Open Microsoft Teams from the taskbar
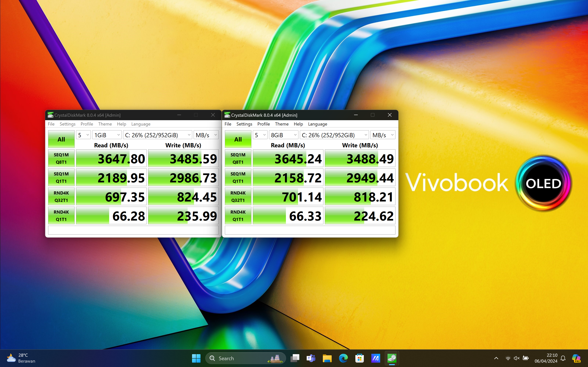The image size is (588, 367). coord(311,358)
